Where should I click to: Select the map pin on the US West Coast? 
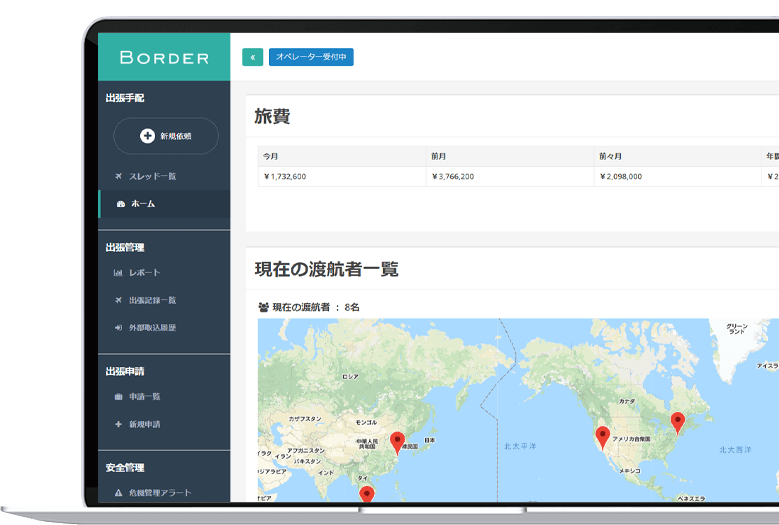click(x=602, y=436)
